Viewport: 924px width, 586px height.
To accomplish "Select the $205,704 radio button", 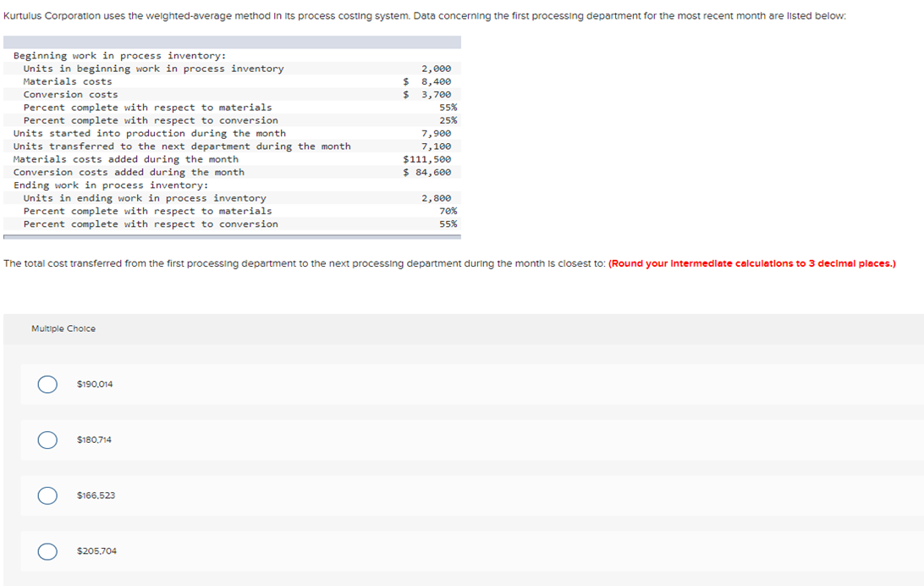I will (47, 551).
